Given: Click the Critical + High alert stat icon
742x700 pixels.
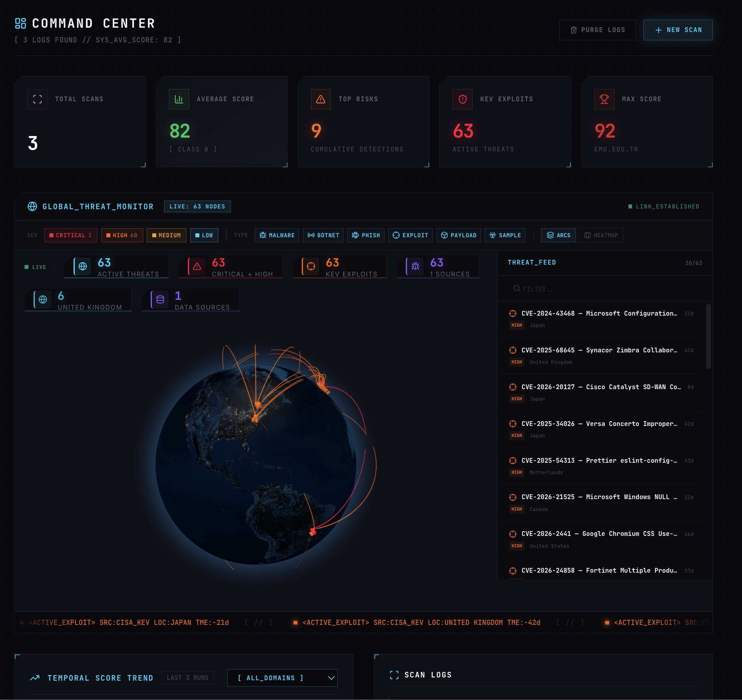Looking at the screenshot, I should tap(197, 267).
